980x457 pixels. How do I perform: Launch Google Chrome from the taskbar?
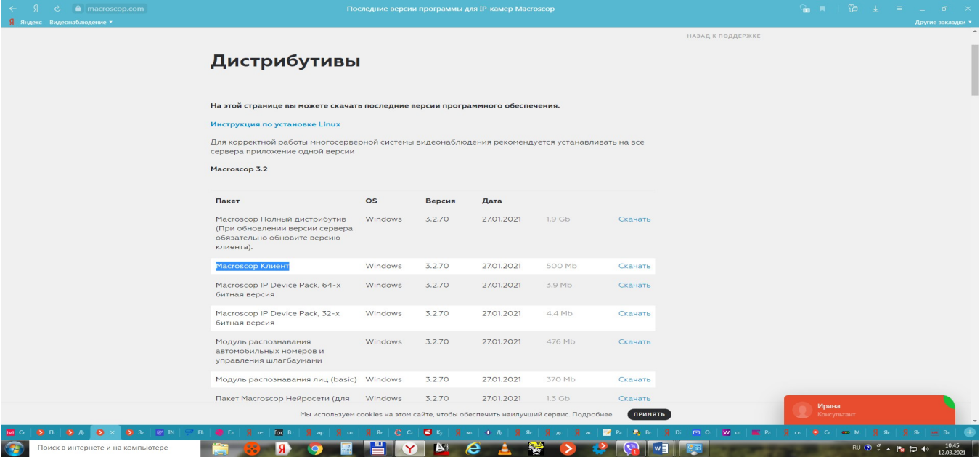(x=315, y=448)
